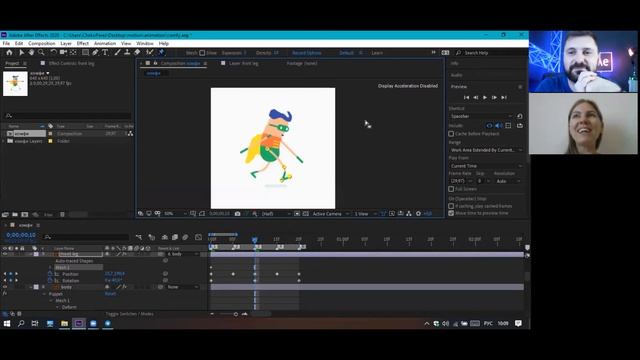Select the Rectangle shape tool
Image resolution: width=640 pixels, height=360 pixels.
(x=85, y=52)
